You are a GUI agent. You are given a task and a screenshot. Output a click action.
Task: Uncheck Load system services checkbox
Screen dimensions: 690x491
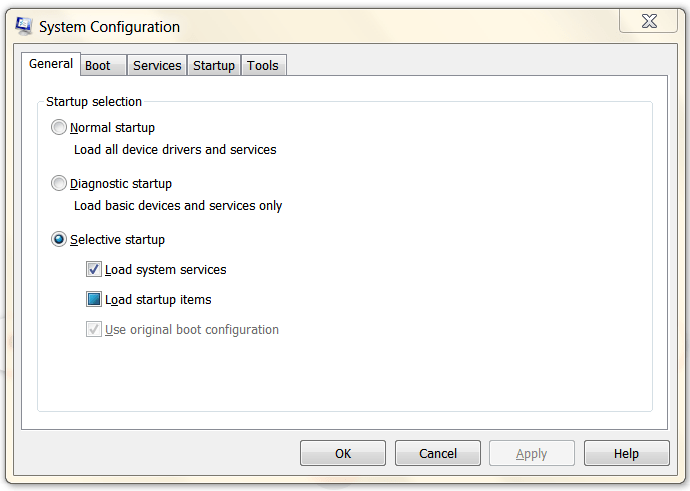[94, 269]
